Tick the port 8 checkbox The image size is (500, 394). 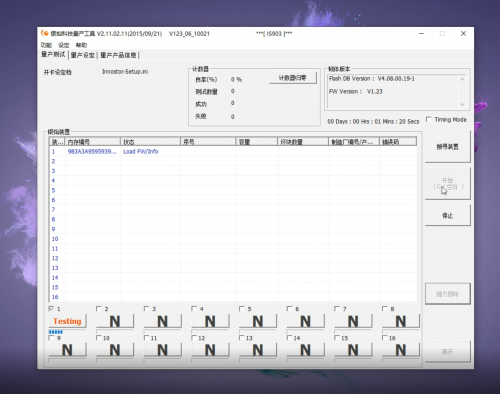[x=385, y=309]
